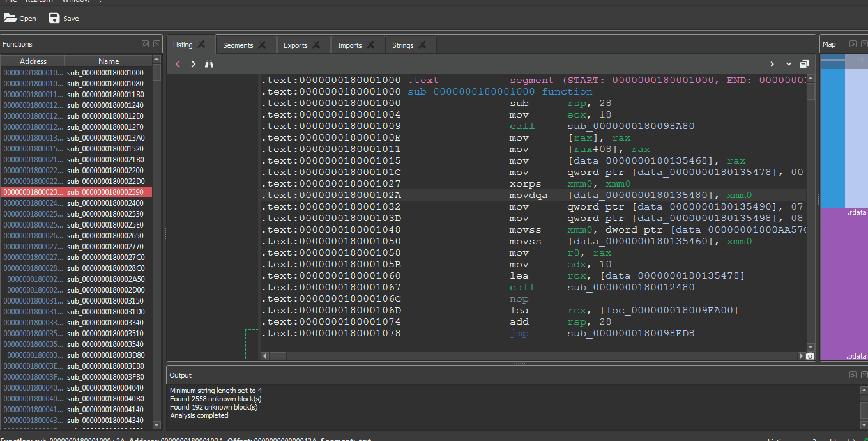Select function sub_0000000180004340
This screenshot has height=441, width=868.
pyautogui.click(x=77, y=420)
